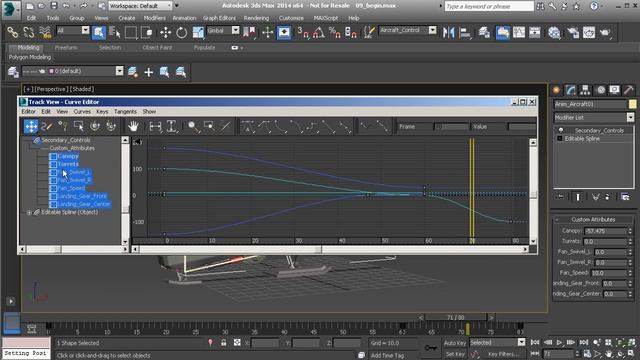The image size is (640, 360).
Task: Activate Move Keys tool in Curve Editor
Action: (31, 127)
